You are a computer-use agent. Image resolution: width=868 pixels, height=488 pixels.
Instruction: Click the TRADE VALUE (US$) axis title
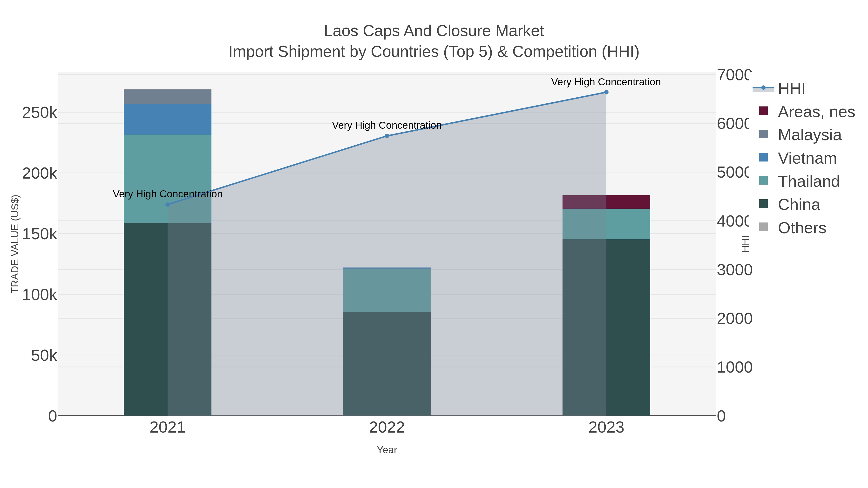(x=15, y=244)
